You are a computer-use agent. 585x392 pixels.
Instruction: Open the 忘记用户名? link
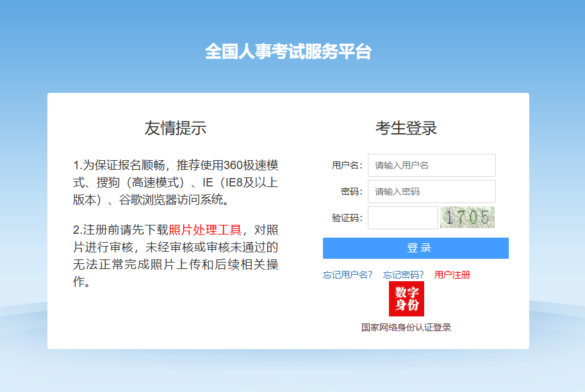[347, 275]
